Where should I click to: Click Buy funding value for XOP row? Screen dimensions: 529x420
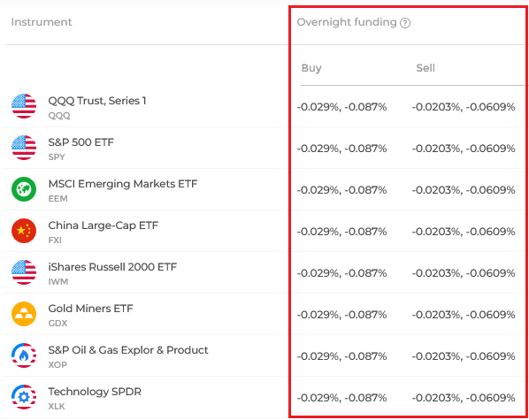pos(341,356)
